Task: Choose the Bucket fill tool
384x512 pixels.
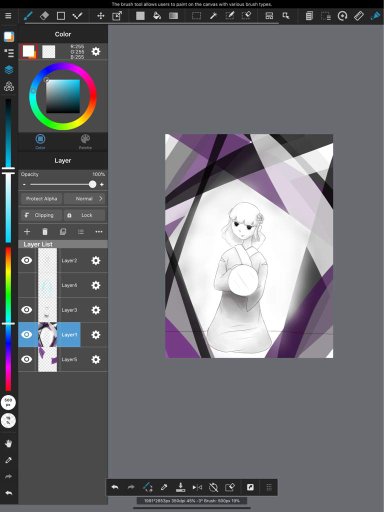Action: (x=157, y=16)
